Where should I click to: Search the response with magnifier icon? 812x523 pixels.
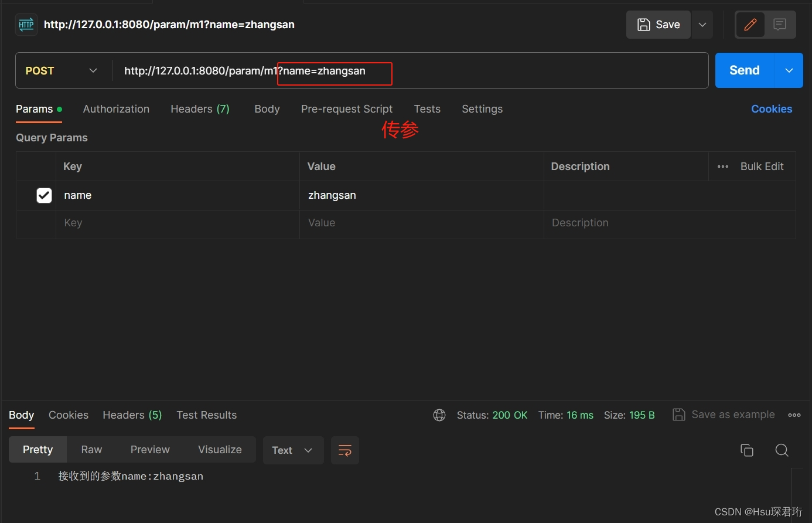click(782, 450)
